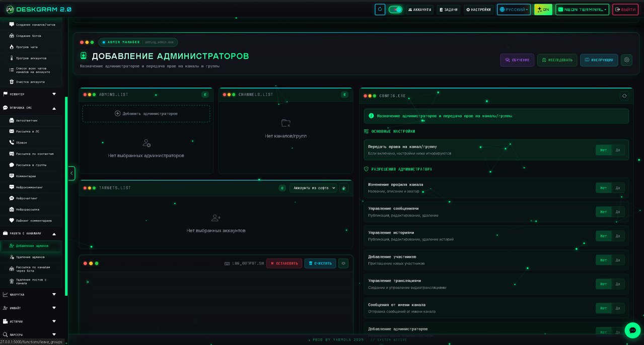Set Управление сообщениями to Да
The width and height of the screenshot is (644, 345).
[x=617, y=212]
